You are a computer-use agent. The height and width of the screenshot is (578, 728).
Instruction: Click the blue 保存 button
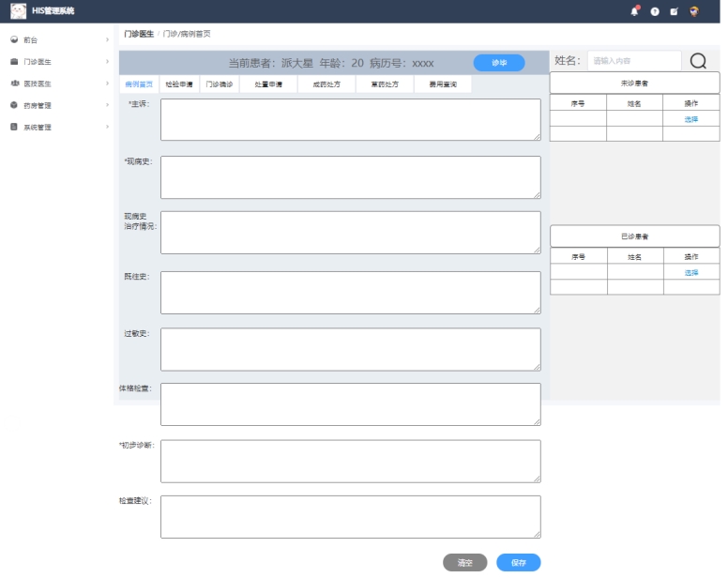tap(518, 563)
